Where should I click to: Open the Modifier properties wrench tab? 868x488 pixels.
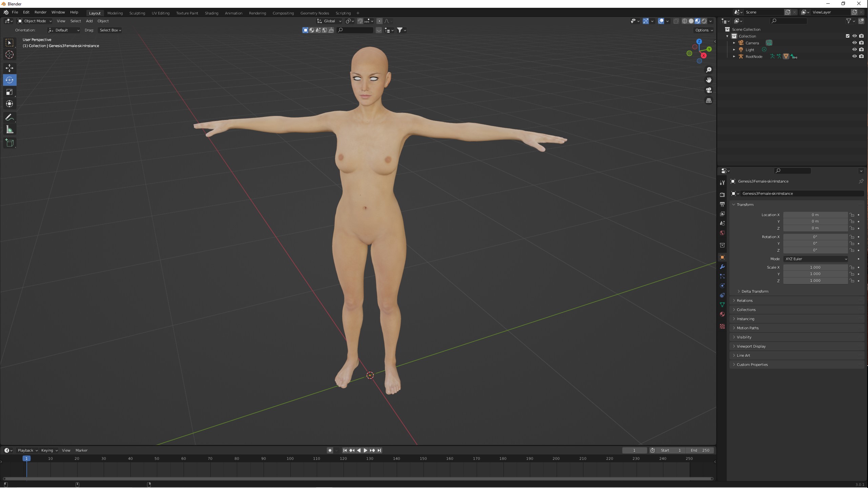722,267
